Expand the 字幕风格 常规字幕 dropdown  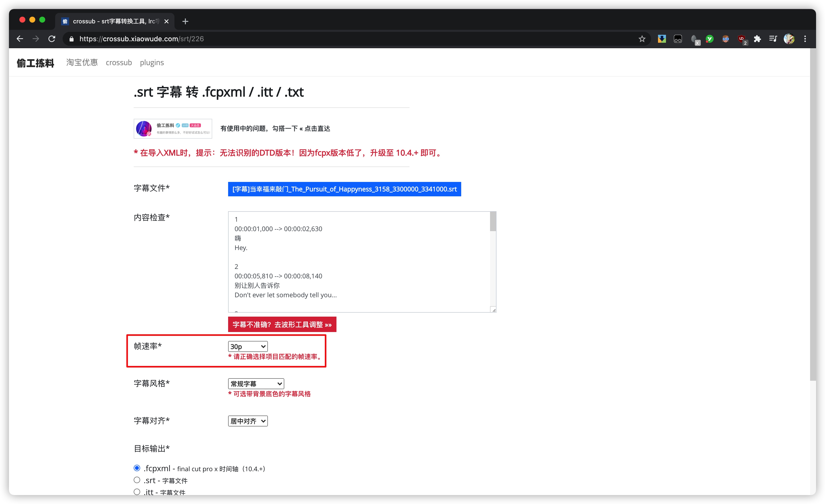pyautogui.click(x=256, y=384)
